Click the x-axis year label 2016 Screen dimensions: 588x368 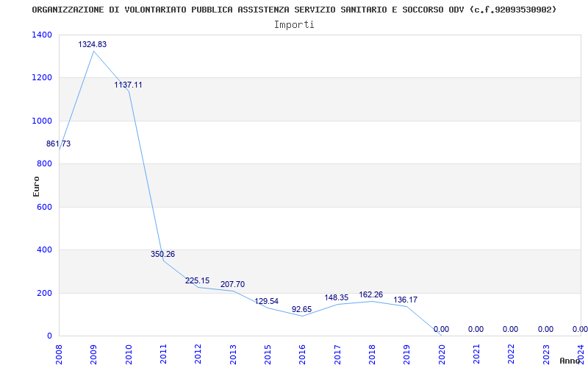pyautogui.click(x=302, y=355)
